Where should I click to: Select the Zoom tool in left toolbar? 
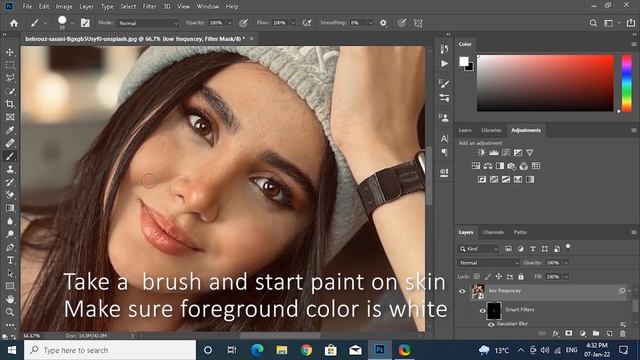[x=10, y=312]
